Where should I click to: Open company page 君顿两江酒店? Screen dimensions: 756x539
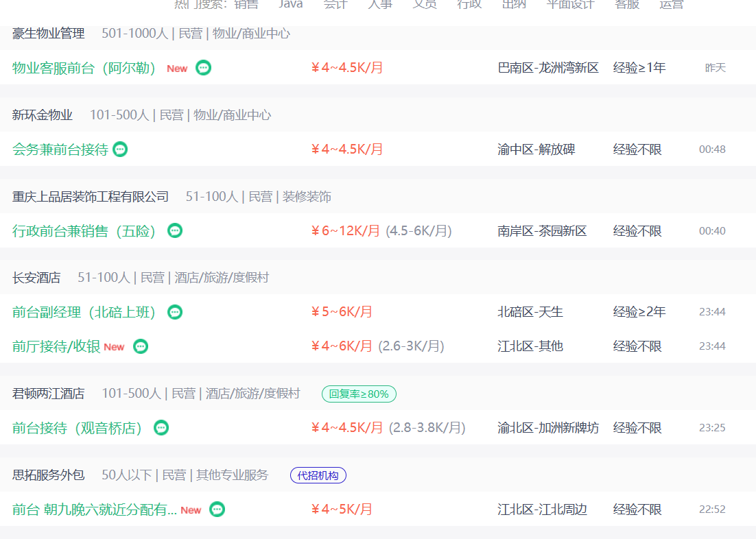tap(49, 394)
